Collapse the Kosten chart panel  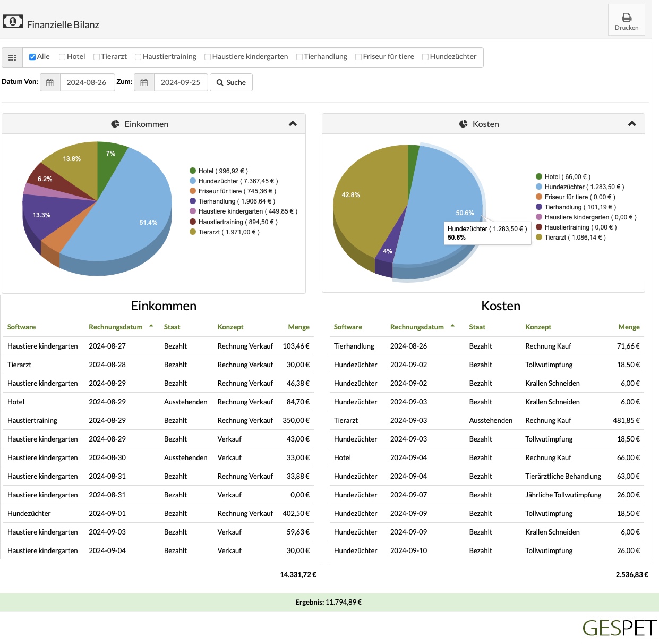tap(632, 124)
